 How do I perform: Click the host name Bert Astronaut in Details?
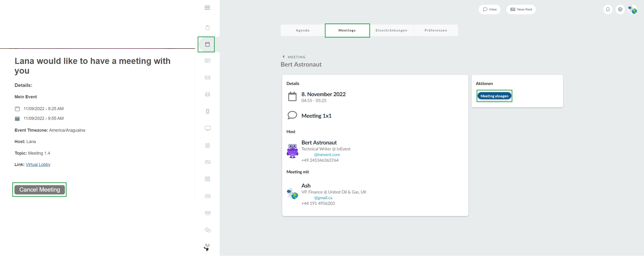319,143
